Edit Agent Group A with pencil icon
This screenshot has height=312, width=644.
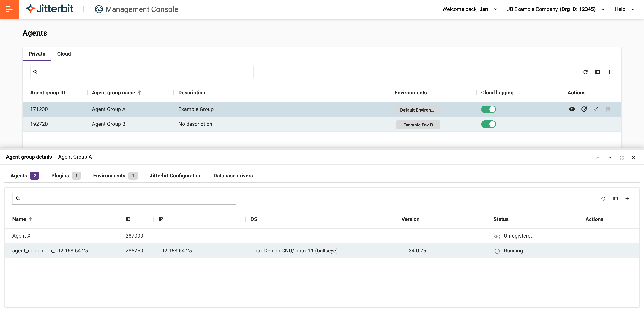596,109
